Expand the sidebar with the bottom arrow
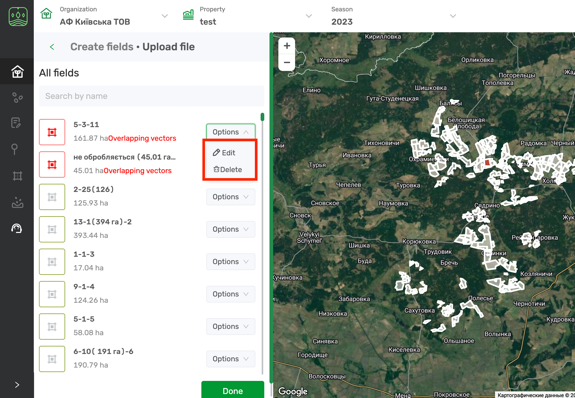This screenshot has width=575, height=398. (17, 385)
